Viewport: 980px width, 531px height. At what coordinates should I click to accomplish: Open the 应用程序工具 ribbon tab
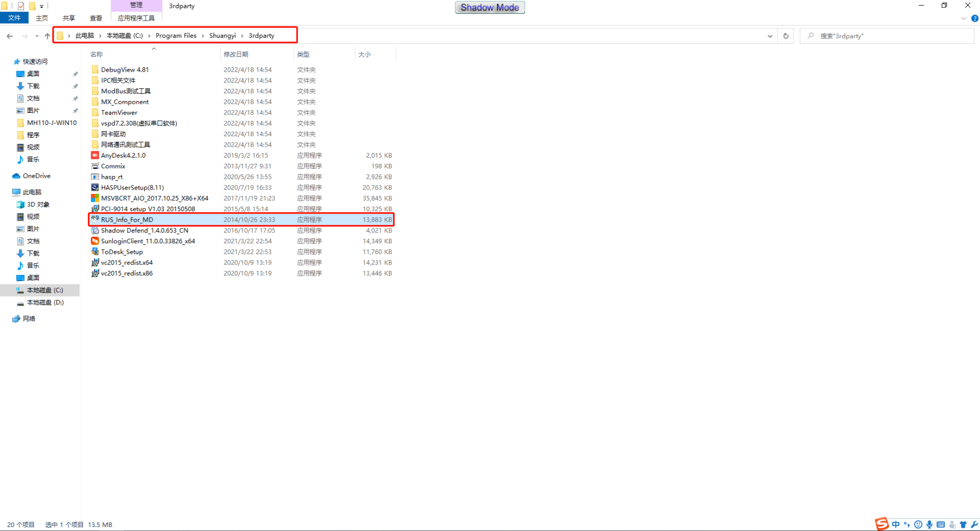(136, 18)
